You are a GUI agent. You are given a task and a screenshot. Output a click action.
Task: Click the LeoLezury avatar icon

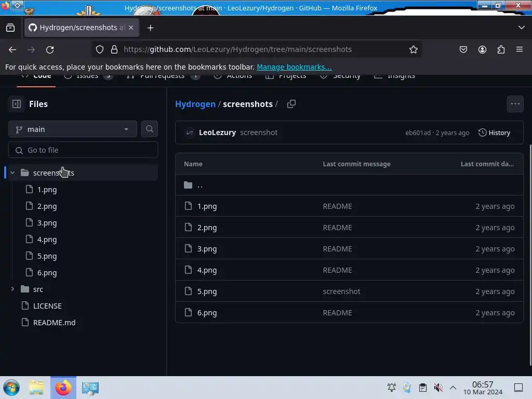[190, 132]
